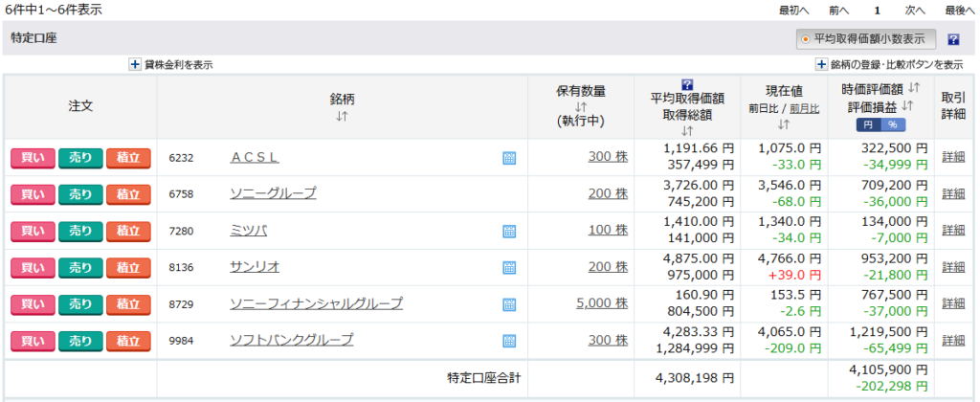
Task: Click help icon above 平均取得価額 header
Action: (x=686, y=84)
